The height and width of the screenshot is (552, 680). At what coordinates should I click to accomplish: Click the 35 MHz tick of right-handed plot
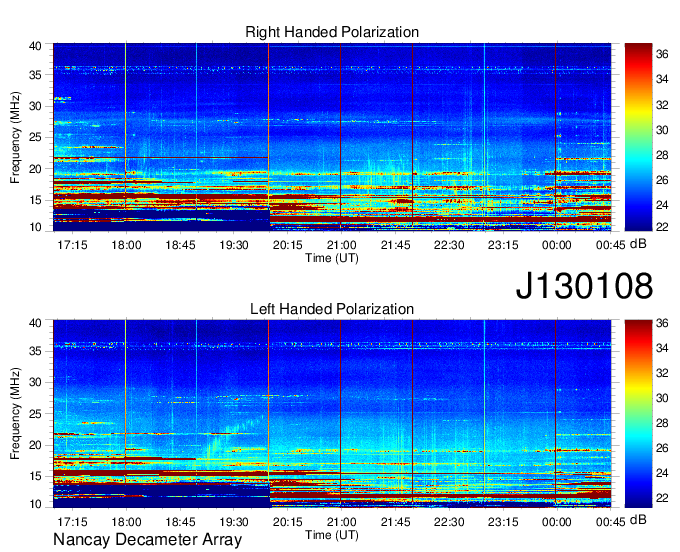coord(35,75)
